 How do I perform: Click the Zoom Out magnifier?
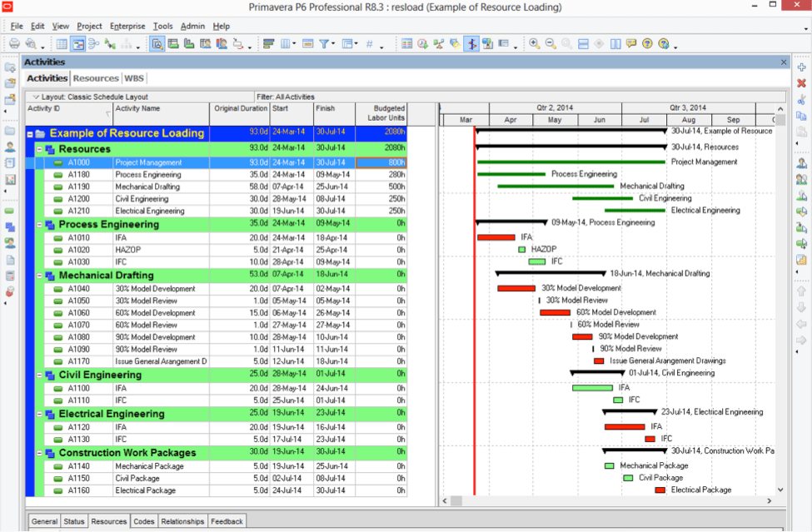pyautogui.click(x=550, y=44)
